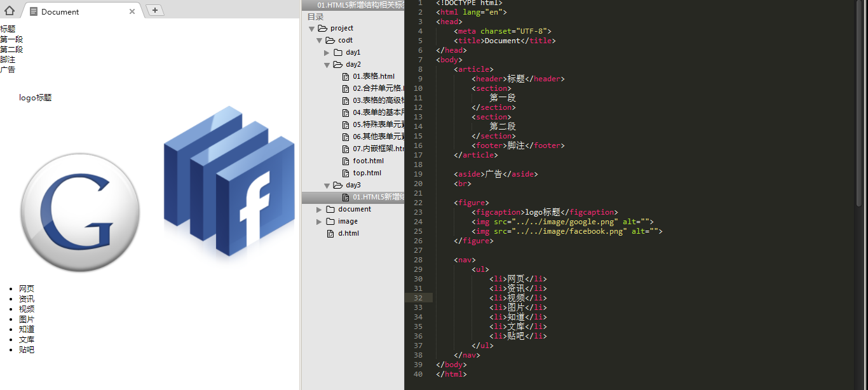Click the logo标题 figure caption
The image size is (868, 390).
[x=35, y=98]
